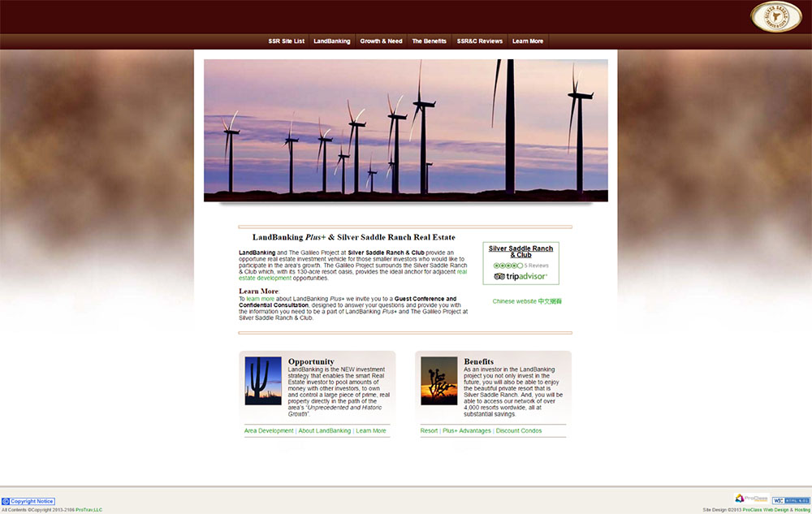812x514 pixels.
Task: Click the Benefits heading
Action: click(478, 361)
